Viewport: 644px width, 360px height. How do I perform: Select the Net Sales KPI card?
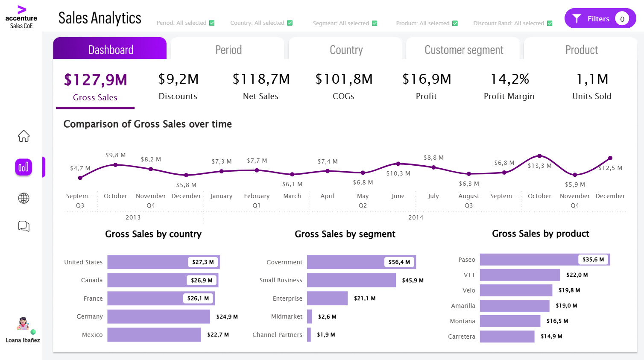261,87
